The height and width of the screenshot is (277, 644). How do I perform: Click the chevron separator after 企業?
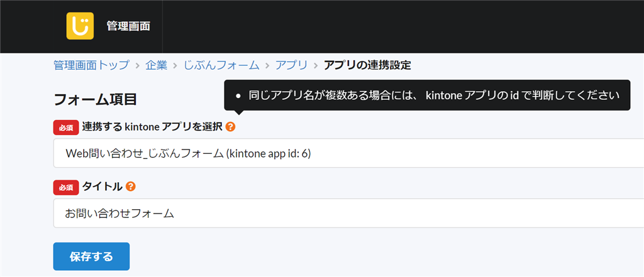[175, 65]
